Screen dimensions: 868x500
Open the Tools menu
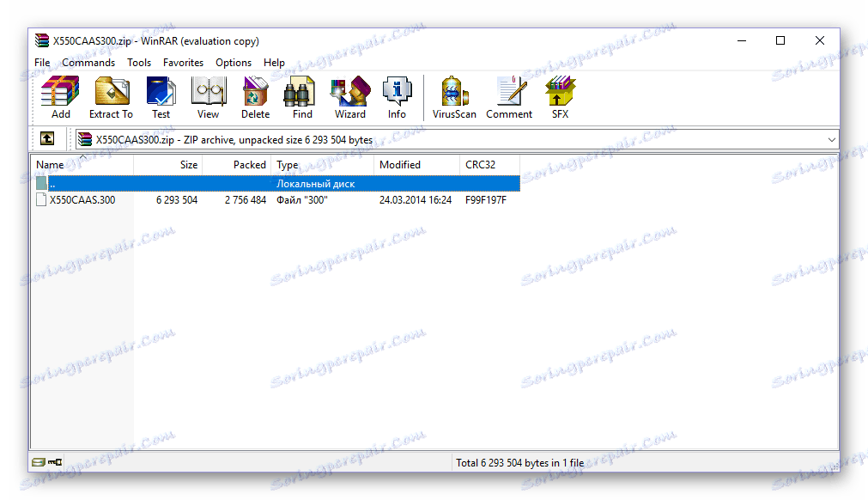pos(139,63)
